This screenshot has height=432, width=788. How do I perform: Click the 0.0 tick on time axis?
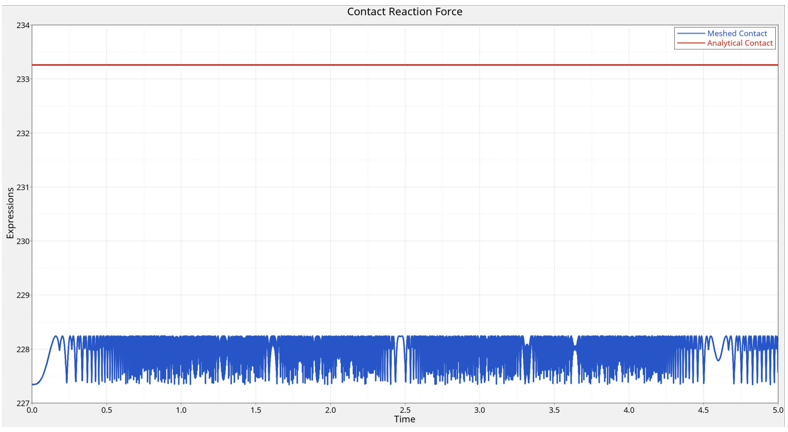(32, 410)
